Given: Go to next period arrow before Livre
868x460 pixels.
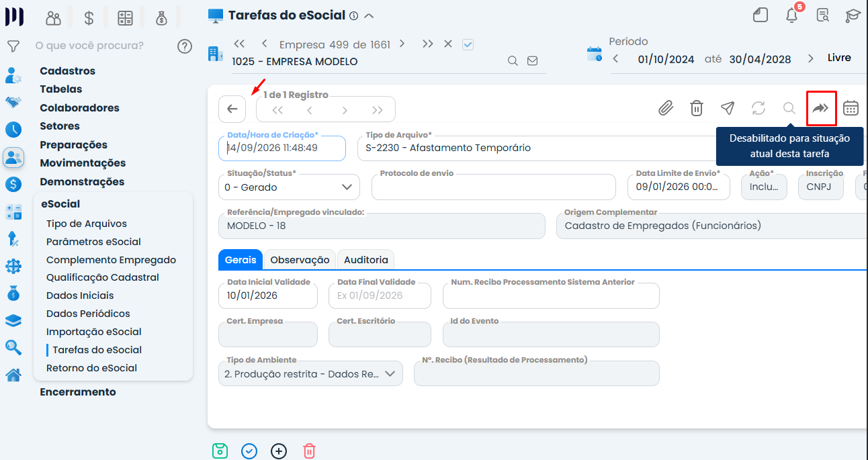Looking at the screenshot, I should [x=811, y=58].
